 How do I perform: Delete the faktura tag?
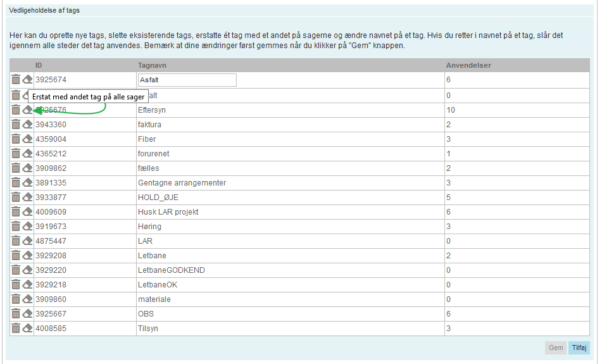(x=16, y=124)
